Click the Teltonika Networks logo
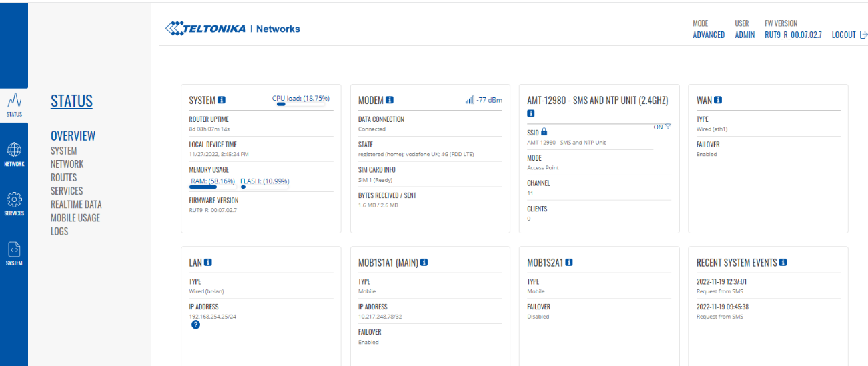This screenshot has height=366, width=868. 233,29
